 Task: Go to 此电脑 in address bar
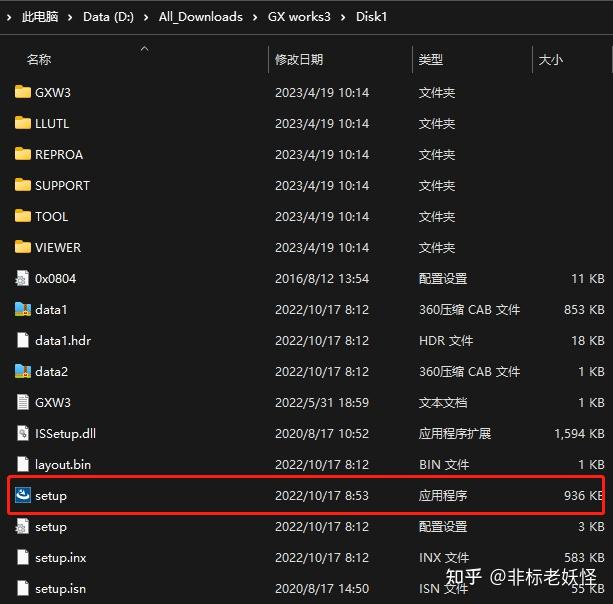click(x=40, y=17)
